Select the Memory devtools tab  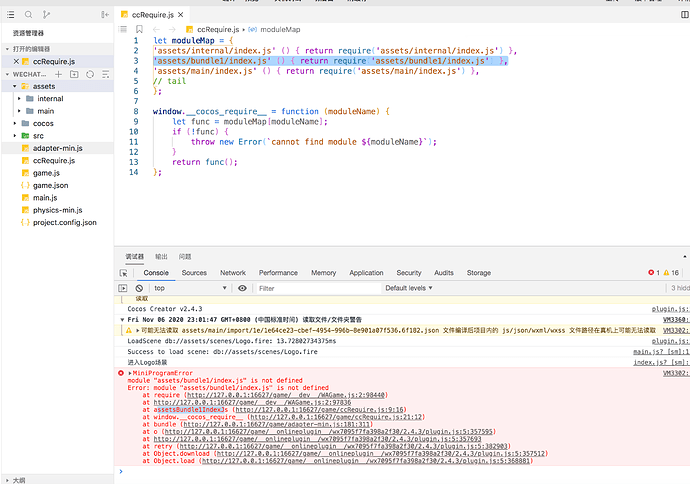[323, 273]
